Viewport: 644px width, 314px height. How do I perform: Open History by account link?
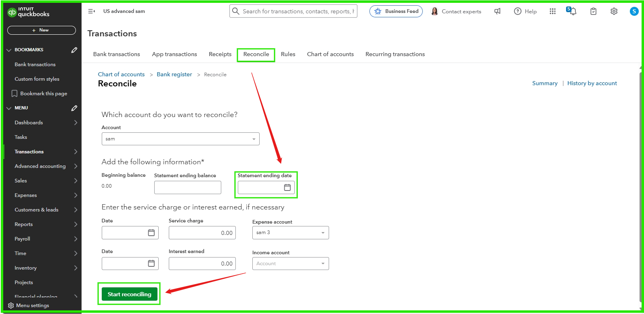pos(592,83)
